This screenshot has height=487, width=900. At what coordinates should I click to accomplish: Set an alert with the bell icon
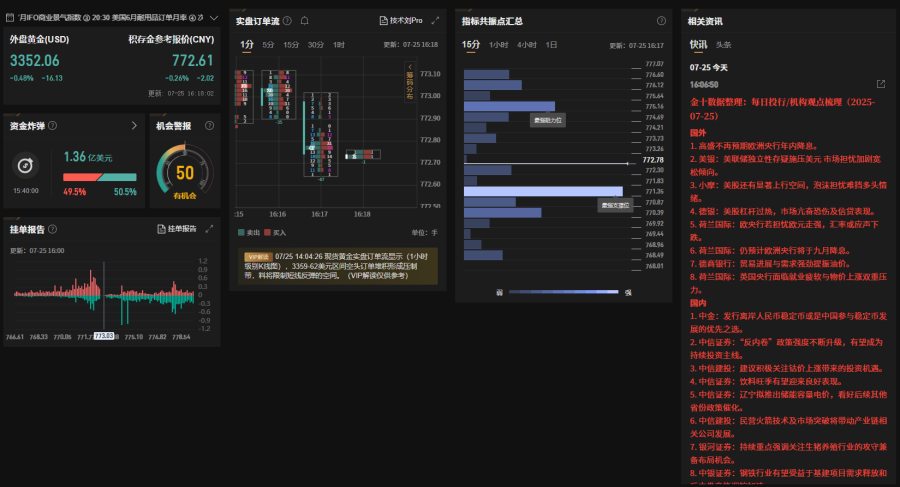click(305, 21)
